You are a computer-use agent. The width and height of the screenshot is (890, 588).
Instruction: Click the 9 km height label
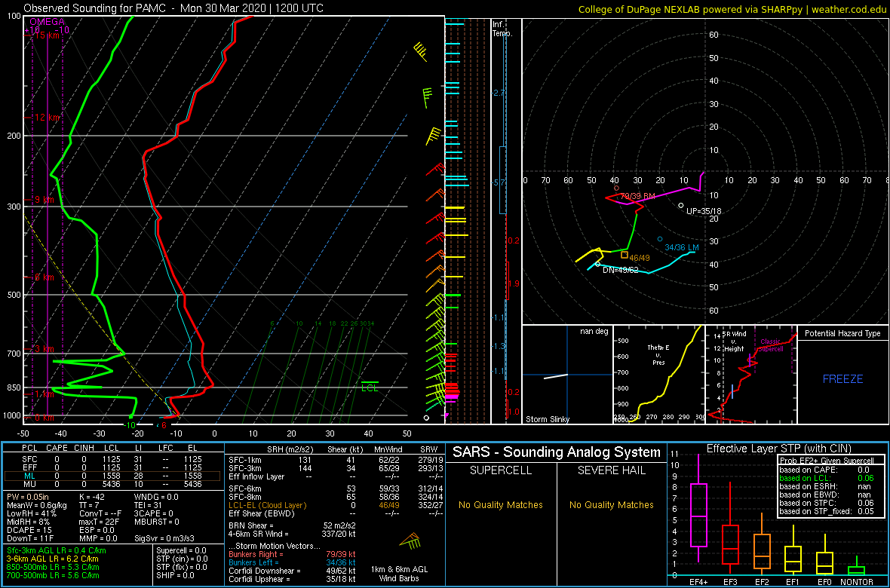tap(44, 200)
